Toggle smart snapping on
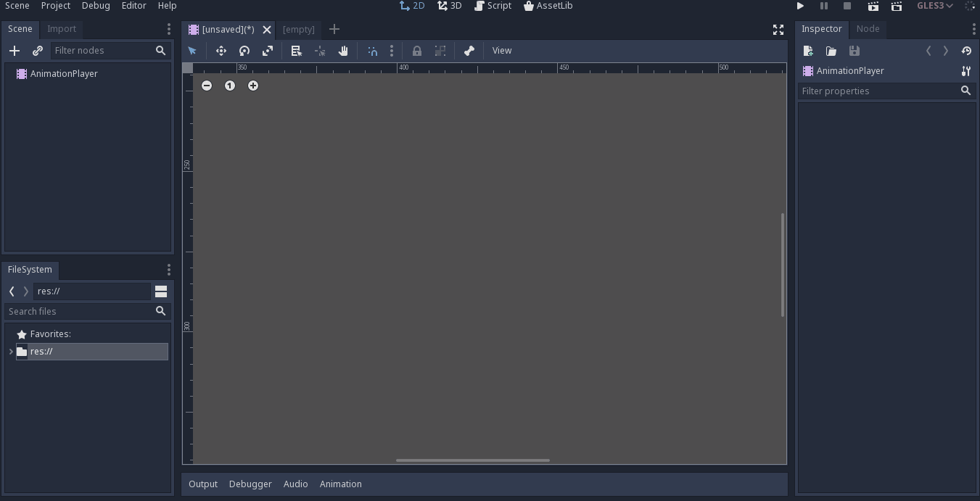Viewport: 980px width, 501px height. tap(372, 51)
